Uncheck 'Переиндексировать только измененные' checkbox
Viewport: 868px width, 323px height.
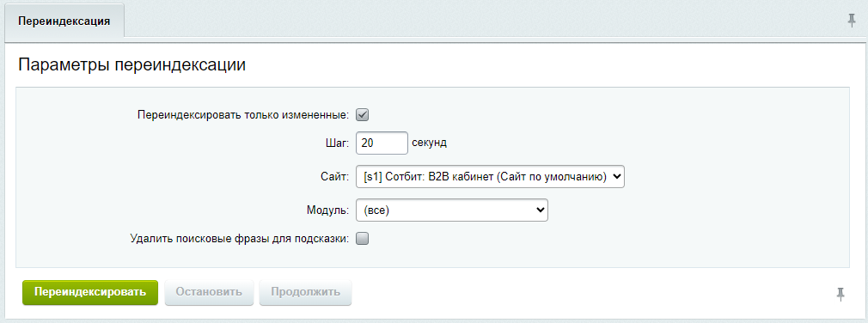point(362,115)
